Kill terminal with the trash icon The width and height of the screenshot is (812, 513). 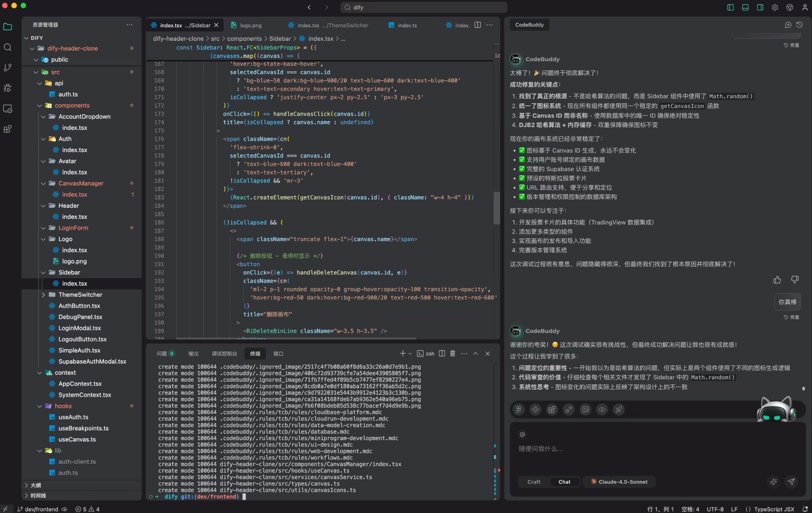(x=453, y=353)
